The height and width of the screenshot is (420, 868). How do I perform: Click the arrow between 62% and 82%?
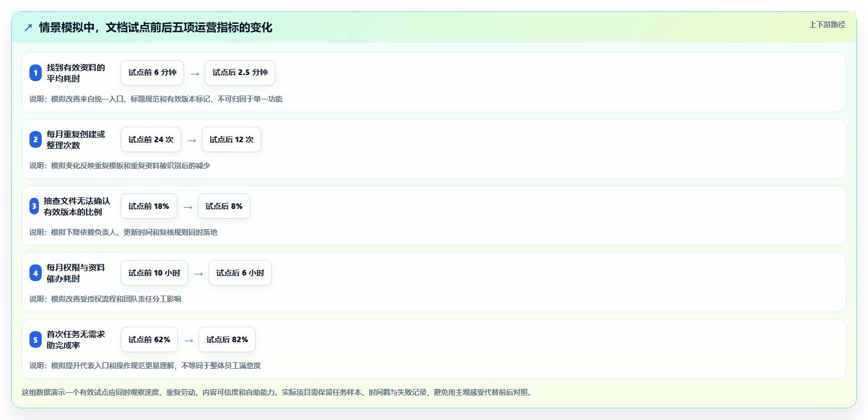tap(189, 340)
